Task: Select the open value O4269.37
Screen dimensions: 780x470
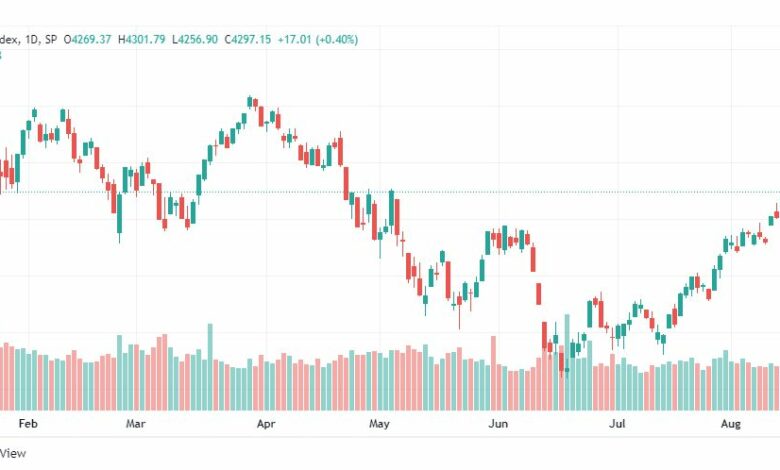Action: pyautogui.click(x=88, y=39)
